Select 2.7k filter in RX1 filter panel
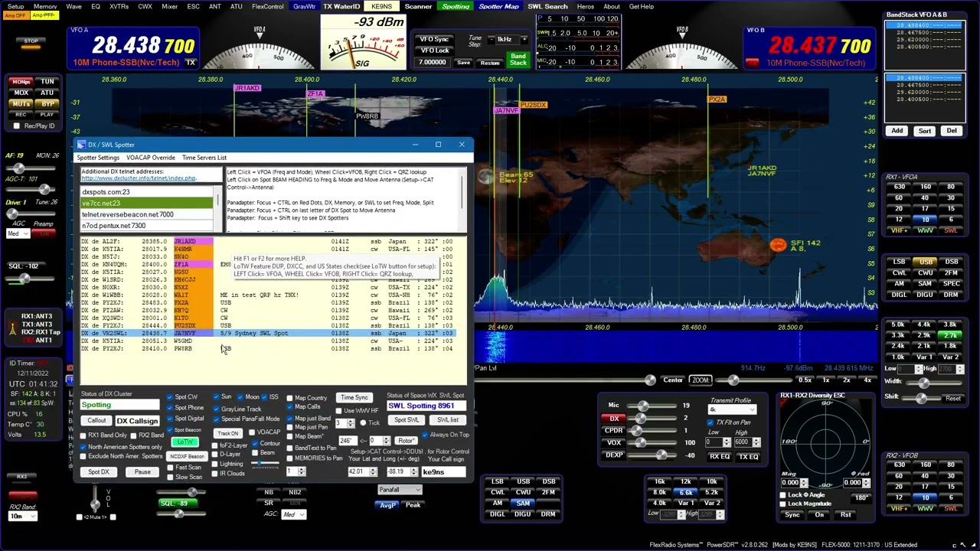This screenshot has width=980, height=551. pos(951,335)
